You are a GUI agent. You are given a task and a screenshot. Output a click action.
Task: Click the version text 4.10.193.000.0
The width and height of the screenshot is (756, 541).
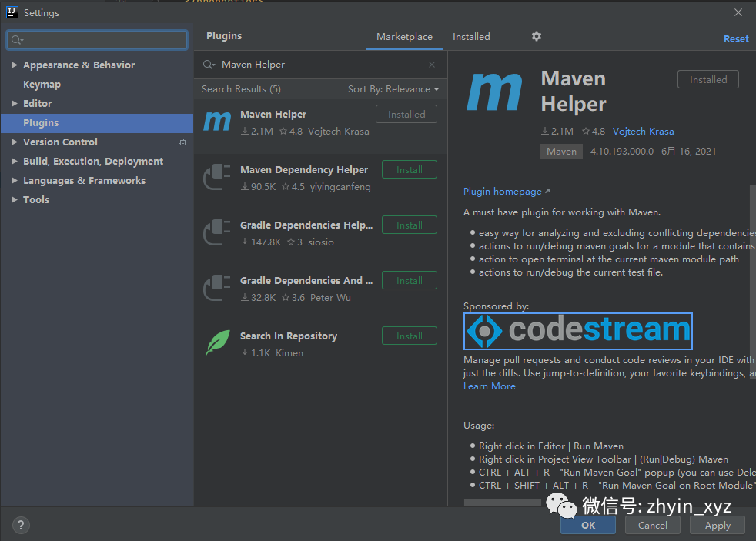621,152
